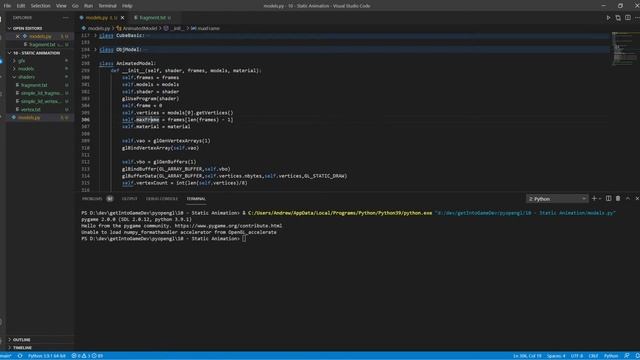Run the Python file with the play icon

pyautogui.click(x=608, y=18)
